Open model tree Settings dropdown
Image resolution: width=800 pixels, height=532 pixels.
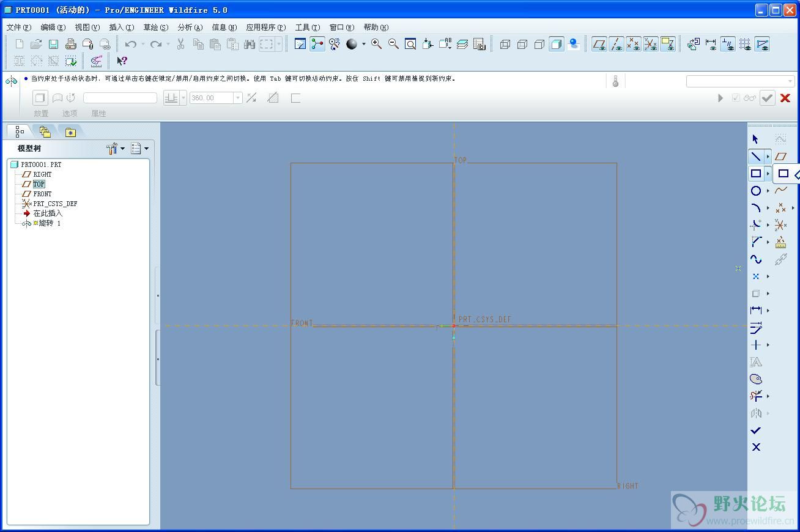[115, 149]
